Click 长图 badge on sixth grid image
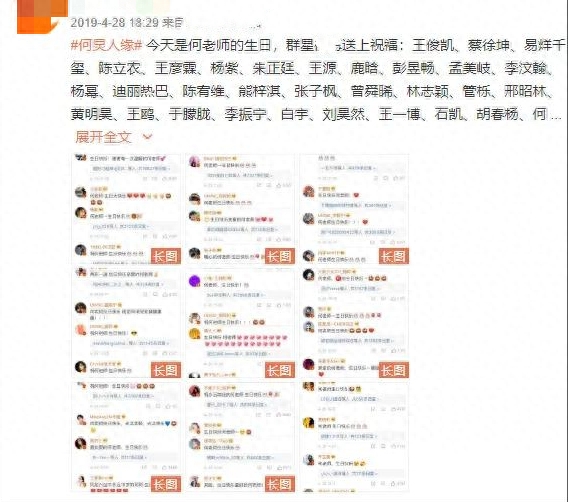This screenshot has width=568, height=502. pos(394,370)
